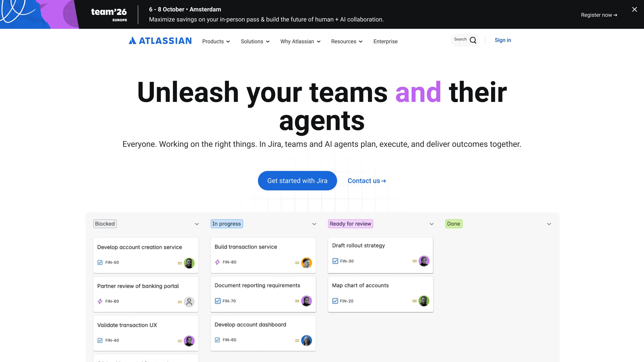
Task: Open the Map chart of accounts card
Action: [x=381, y=294]
